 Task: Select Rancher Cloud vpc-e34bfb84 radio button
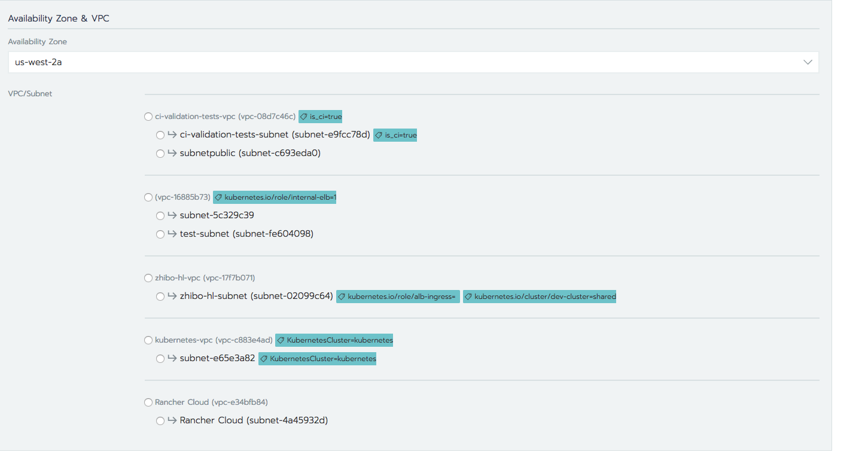pos(148,402)
